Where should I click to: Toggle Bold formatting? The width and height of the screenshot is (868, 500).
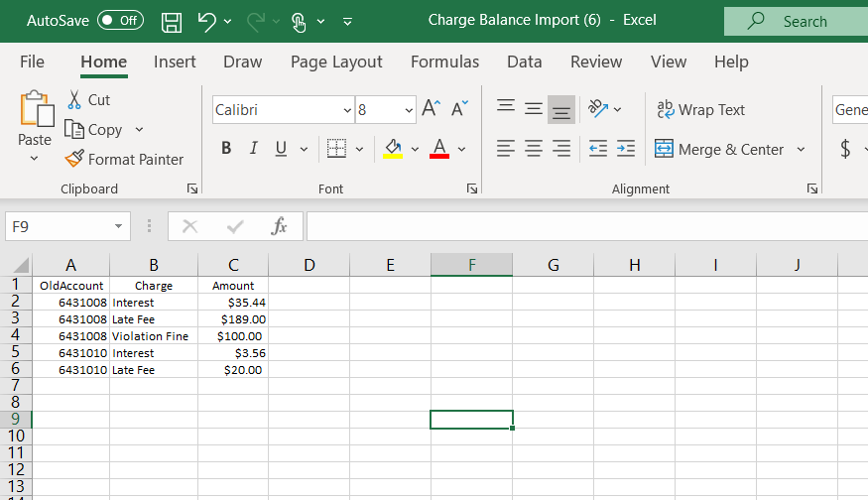click(226, 149)
